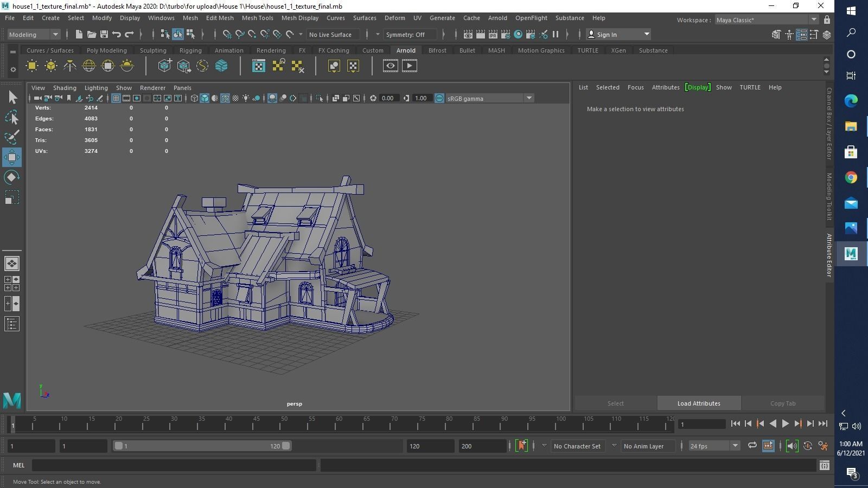Viewport: 868px width, 488px height.
Task: Undo the last action
Action: [117, 34]
